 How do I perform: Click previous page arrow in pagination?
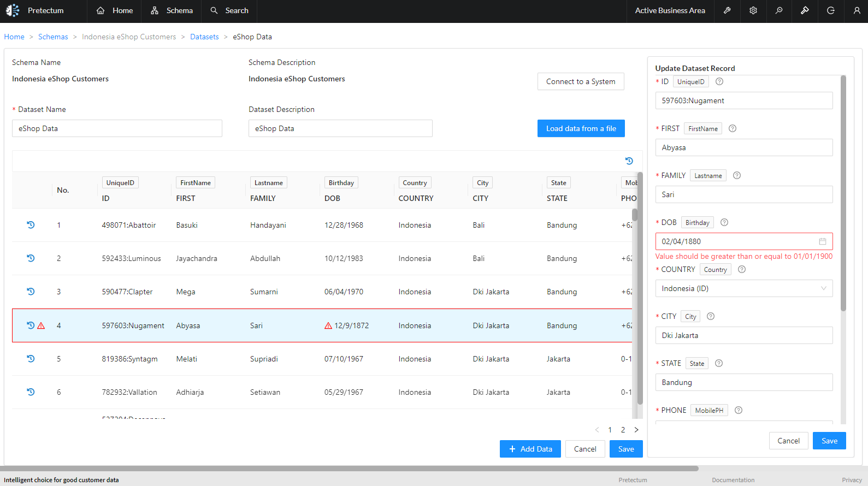(597, 430)
